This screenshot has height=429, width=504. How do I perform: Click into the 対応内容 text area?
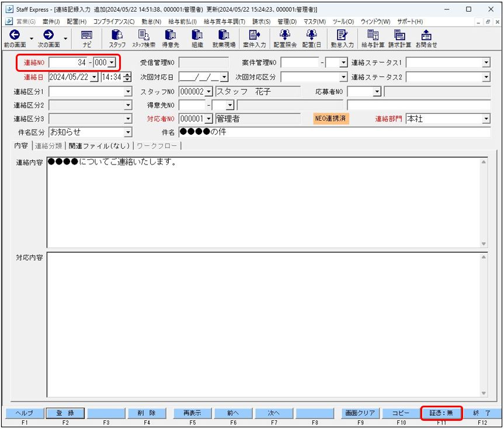point(263,325)
